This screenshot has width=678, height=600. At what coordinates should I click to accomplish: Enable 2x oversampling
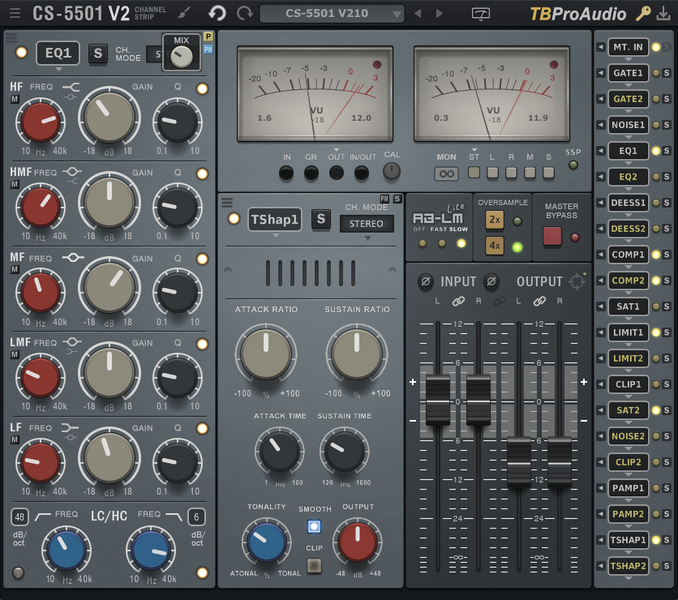click(x=494, y=220)
